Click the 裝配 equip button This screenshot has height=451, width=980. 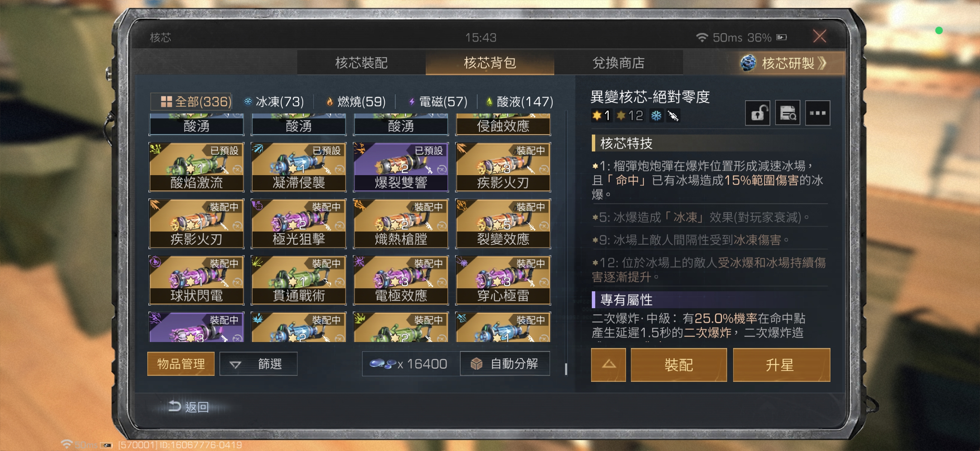678,365
